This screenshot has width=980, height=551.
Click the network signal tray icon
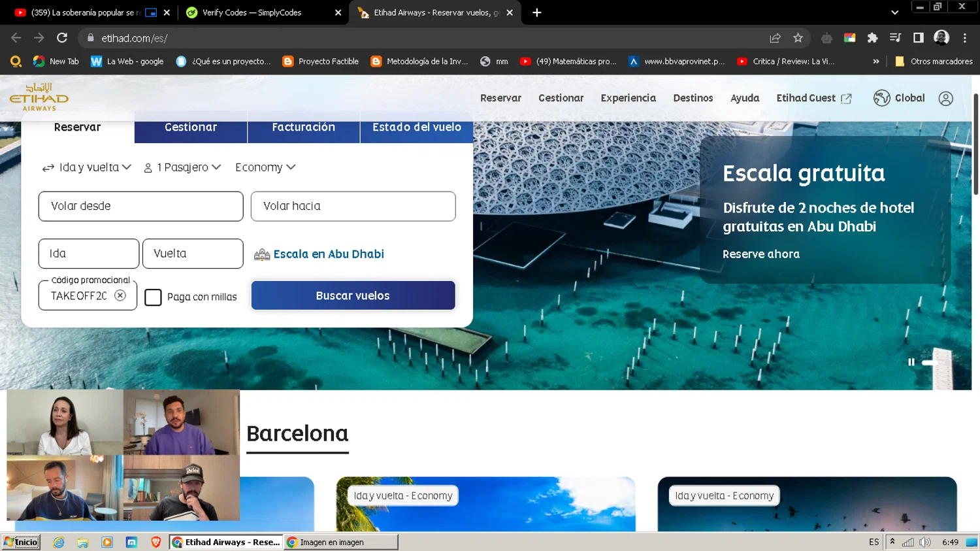908,542
